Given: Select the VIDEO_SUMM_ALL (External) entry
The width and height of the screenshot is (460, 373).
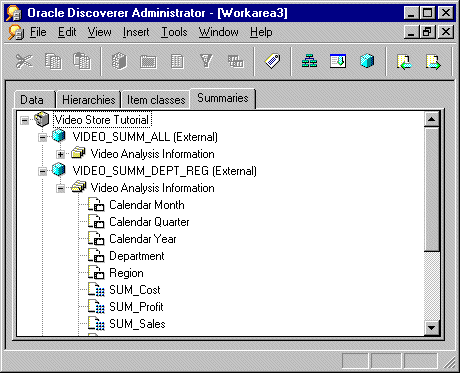Looking at the screenshot, I should click(x=145, y=137).
